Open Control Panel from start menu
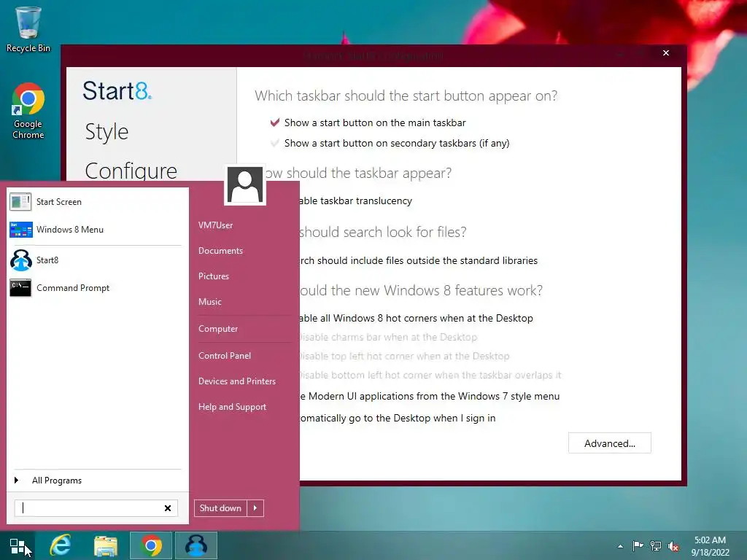The width and height of the screenshot is (747, 560). [225, 356]
